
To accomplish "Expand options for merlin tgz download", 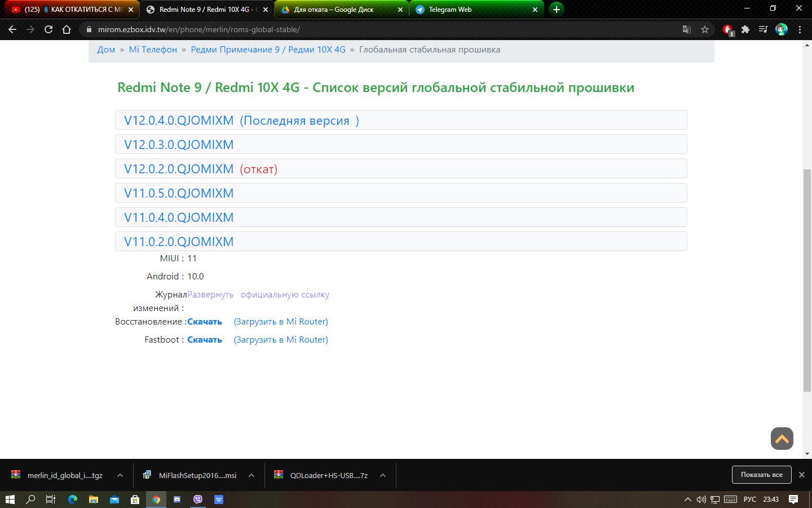I will click(x=120, y=475).
